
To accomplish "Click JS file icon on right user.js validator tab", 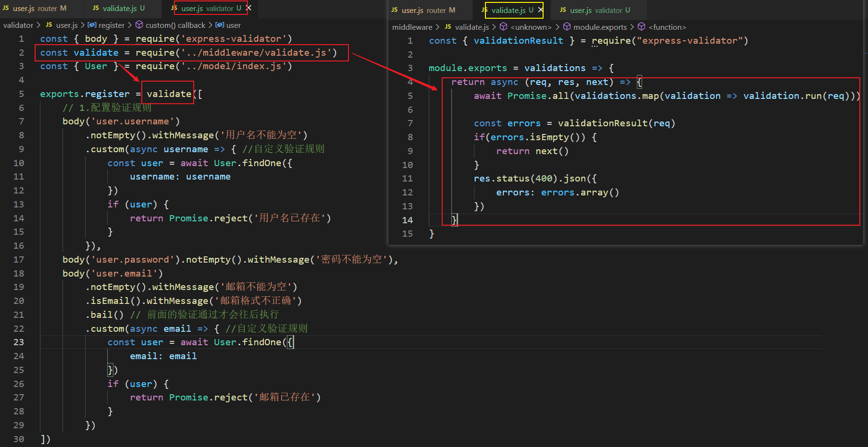I will 563,10.
